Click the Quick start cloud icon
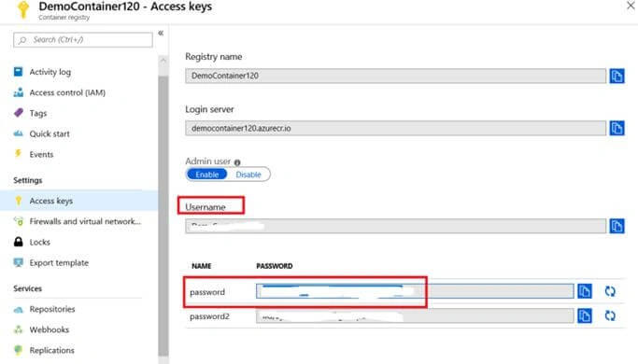This screenshot has width=638, height=364. [x=19, y=133]
